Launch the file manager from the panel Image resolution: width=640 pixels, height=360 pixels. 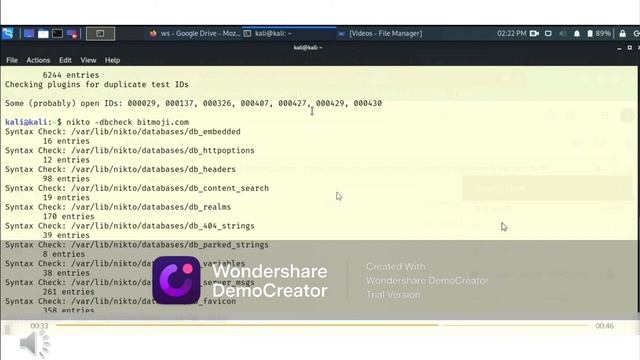coord(43,34)
